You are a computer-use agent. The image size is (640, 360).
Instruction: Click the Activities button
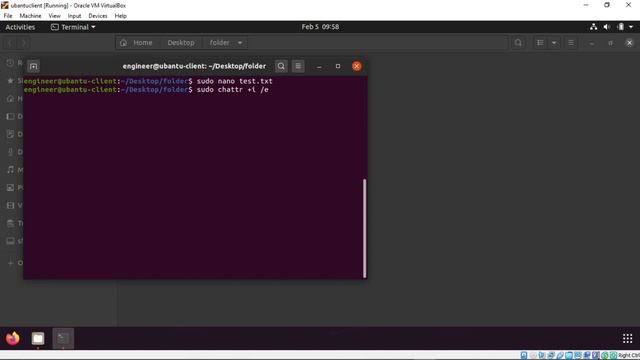point(20,27)
